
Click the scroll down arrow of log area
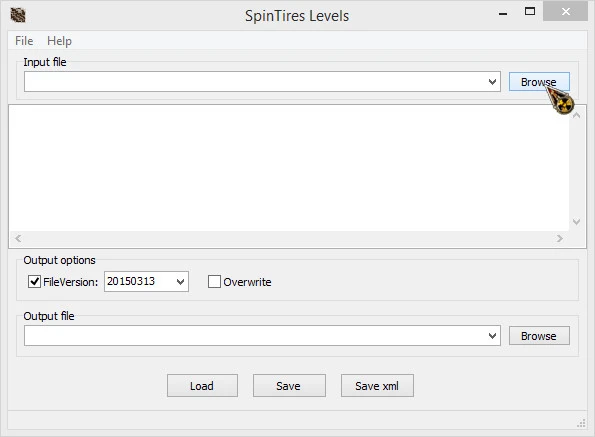point(576,222)
